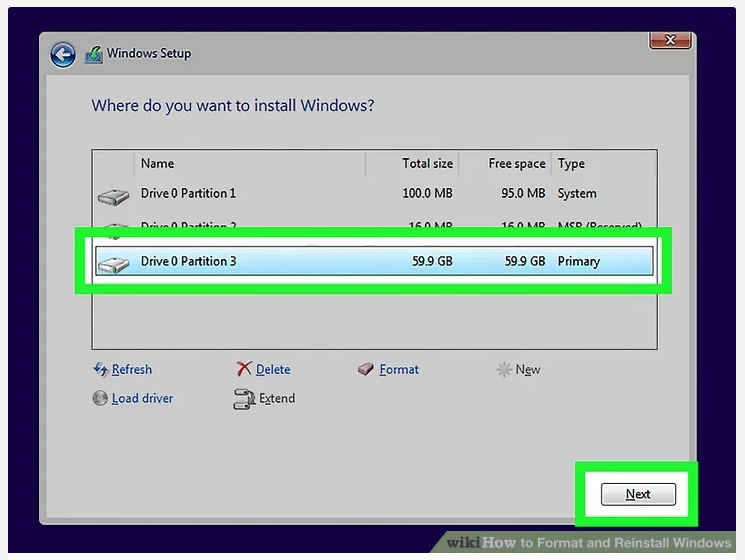This screenshot has width=745, height=560.
Task: Sort by the Name column header
Action: [x=157, y=164]
